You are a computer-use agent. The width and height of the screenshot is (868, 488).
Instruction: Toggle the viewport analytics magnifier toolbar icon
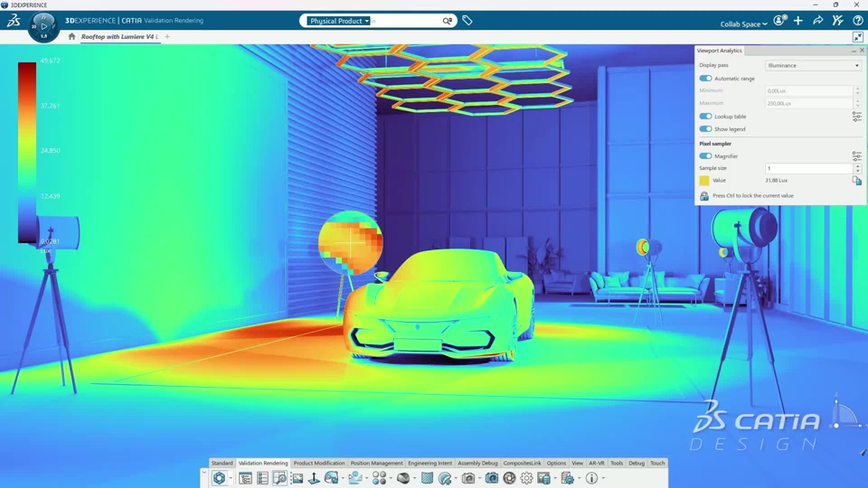(279, 478)
